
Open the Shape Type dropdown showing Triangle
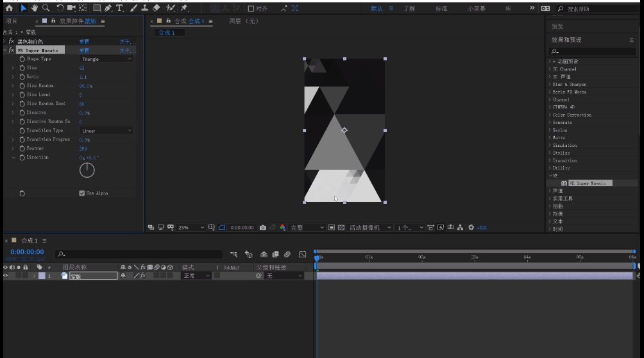click(106, 59)
